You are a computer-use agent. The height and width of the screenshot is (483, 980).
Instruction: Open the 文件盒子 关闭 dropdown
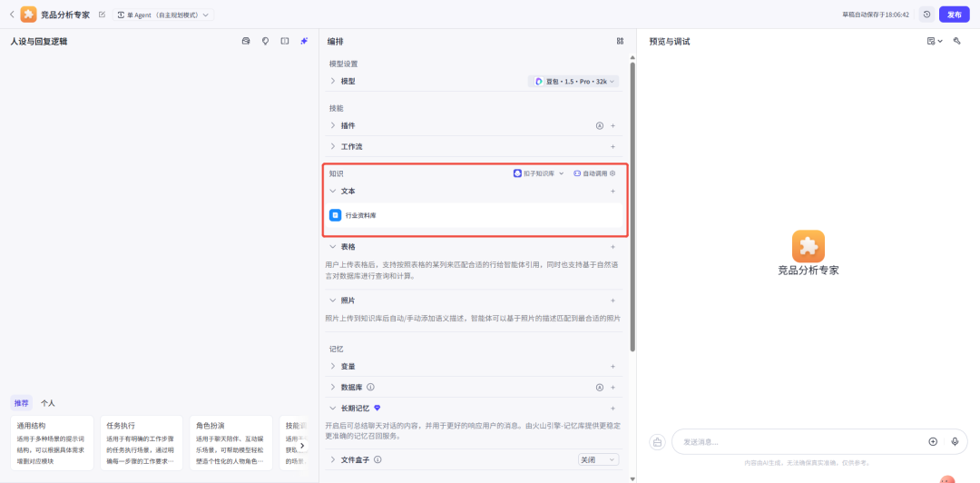[598, 460]
